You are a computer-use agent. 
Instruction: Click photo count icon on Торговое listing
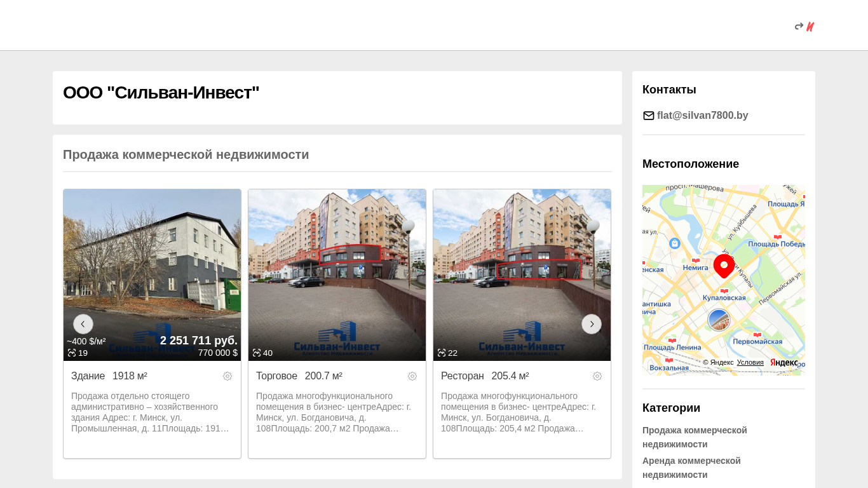[257, 353]
